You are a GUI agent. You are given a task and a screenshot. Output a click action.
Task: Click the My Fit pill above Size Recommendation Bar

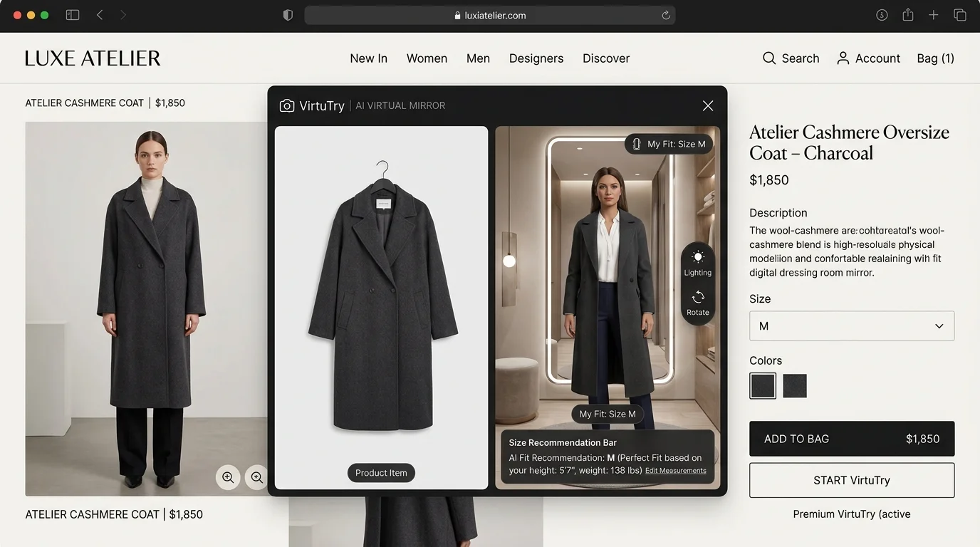point(608,414)
